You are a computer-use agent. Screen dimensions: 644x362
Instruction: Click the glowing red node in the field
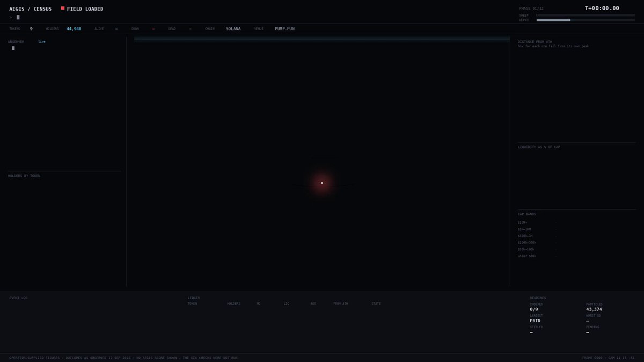[x=322, y=183]
